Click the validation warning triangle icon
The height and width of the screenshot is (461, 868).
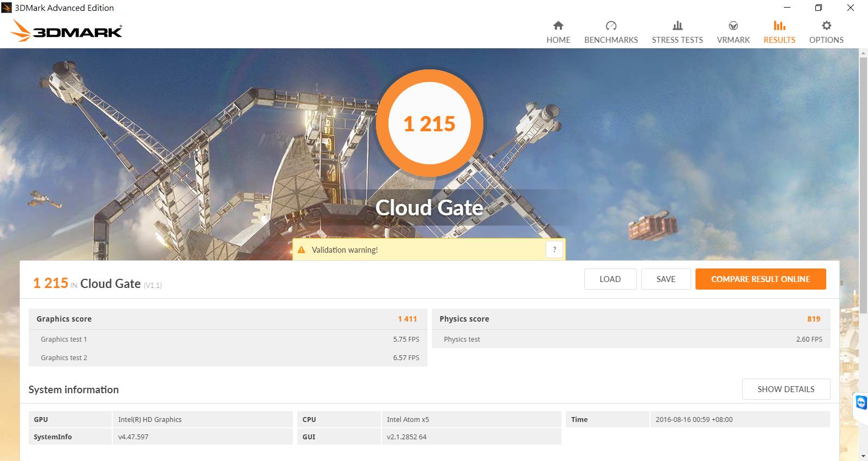click(x=302, y=250)
